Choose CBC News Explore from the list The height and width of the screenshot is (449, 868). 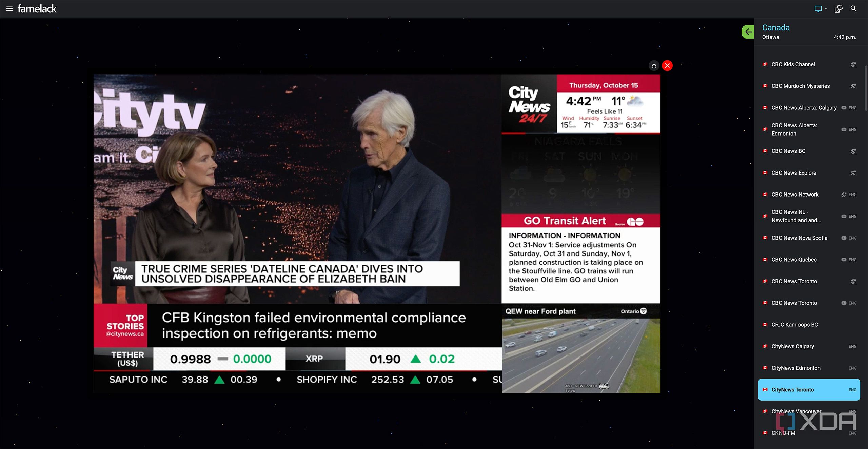tap(809, 173)
